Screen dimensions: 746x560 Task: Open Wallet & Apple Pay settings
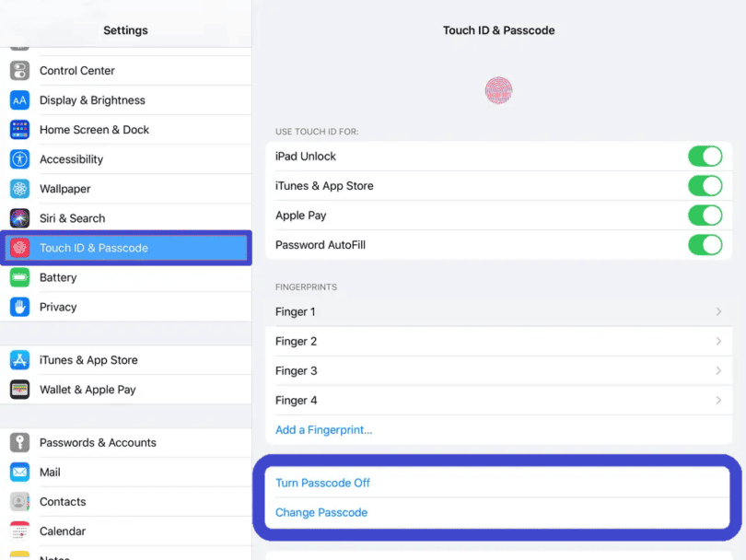click(125, 390)
